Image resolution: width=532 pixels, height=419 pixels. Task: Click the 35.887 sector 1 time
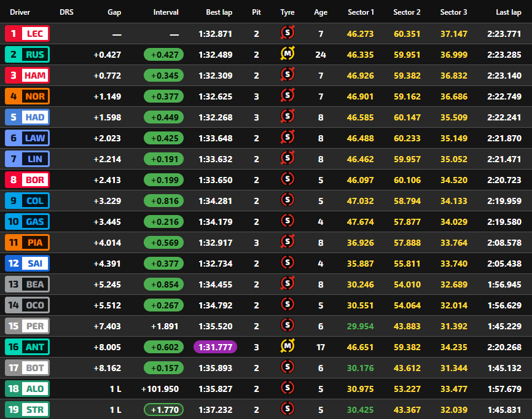pyautogui.click(x=361, y=264)
